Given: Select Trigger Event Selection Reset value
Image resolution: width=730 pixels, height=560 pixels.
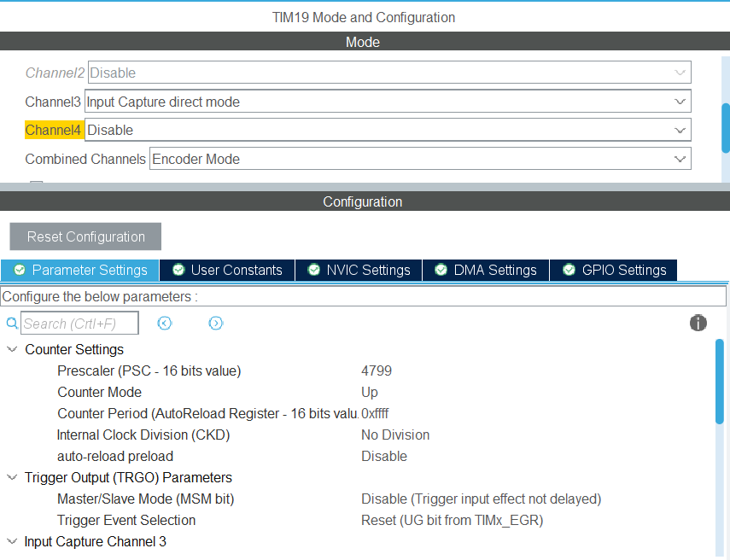Looking at the screenshot, I should click(452, 521).
